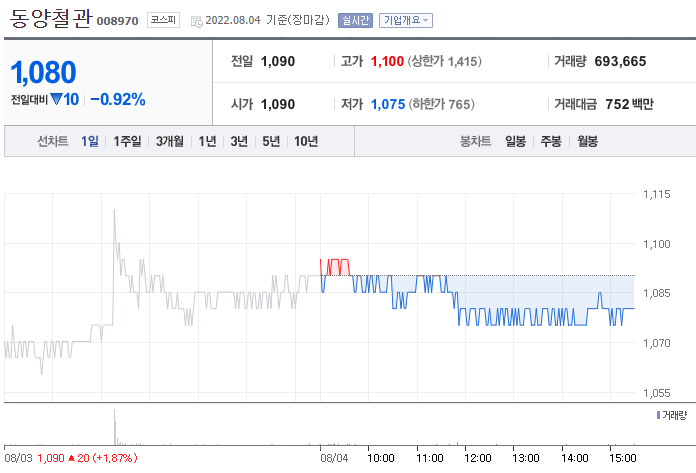Select the 주봉 candle chart
Screen dimensions: 696x473
coord(551,141)
